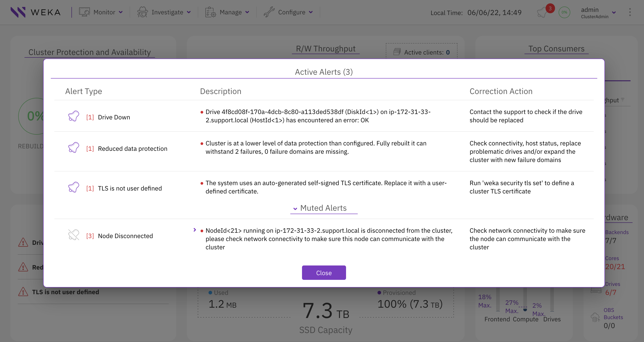Click the muted Node Disconnected alert icon

click(x=73, y=235)
